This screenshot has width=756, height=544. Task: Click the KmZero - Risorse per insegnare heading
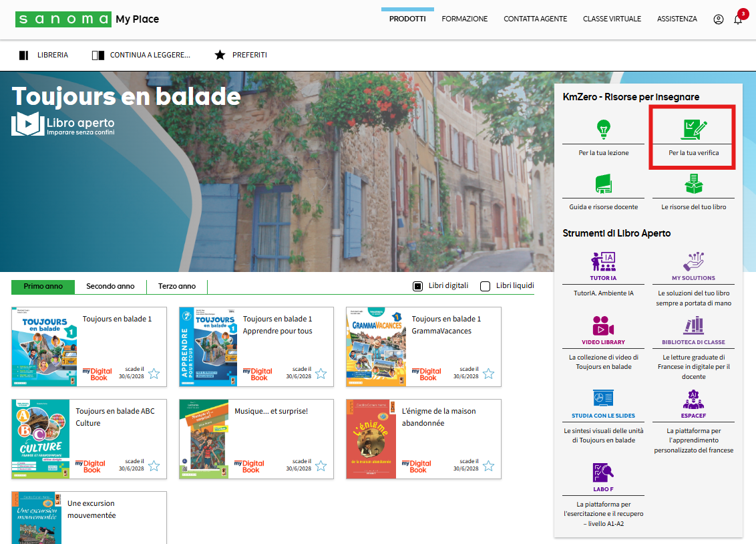pyautogui.click(x=631, y=97)
